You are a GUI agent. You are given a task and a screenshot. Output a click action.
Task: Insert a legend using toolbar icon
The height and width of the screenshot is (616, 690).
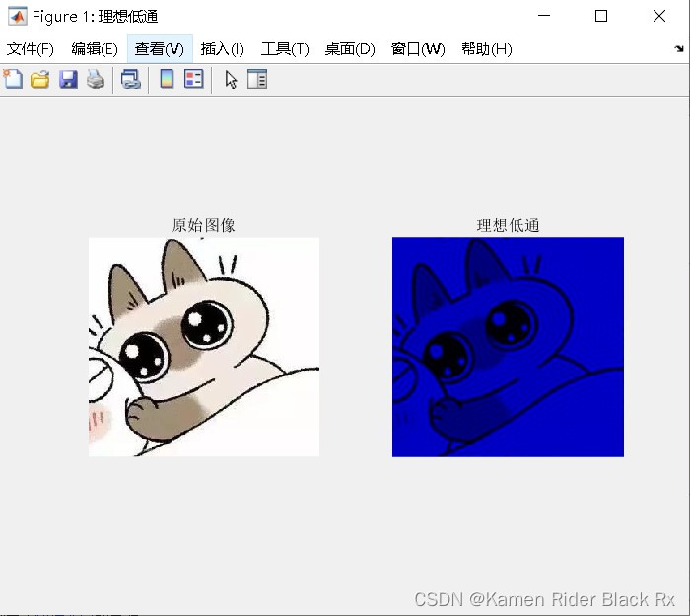click(x=193, y=79)
